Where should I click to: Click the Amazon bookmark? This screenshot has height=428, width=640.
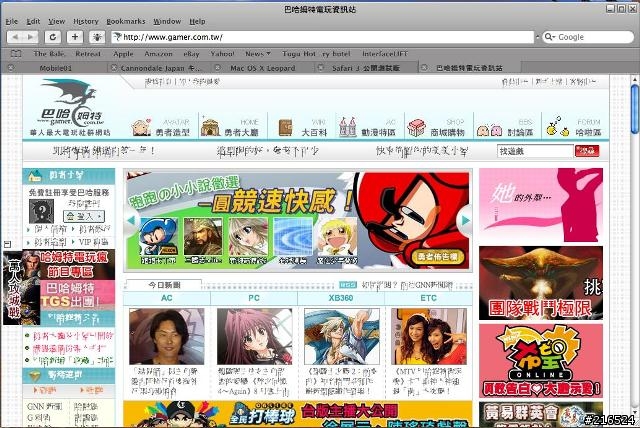point(158,53)
